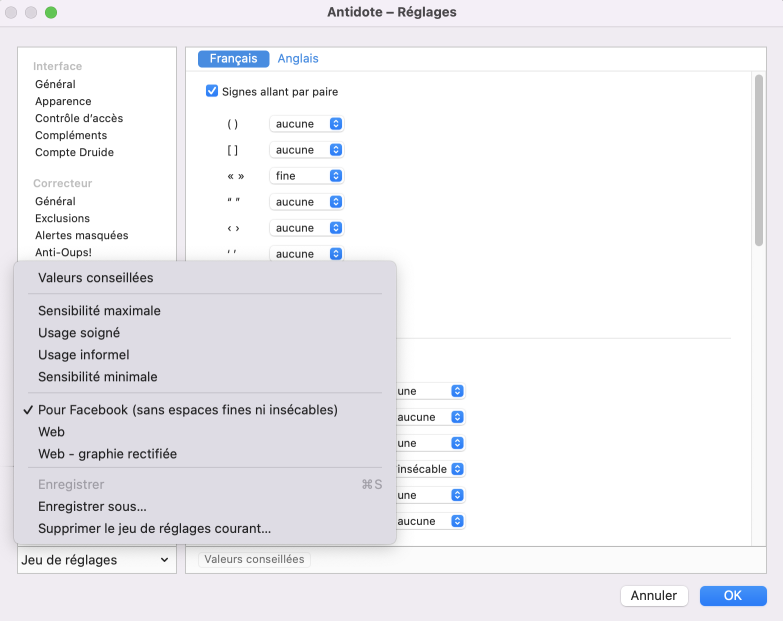Click Enregistrer sous… in the menu
This screenshot has height=621, width=783.
[92, 507]
